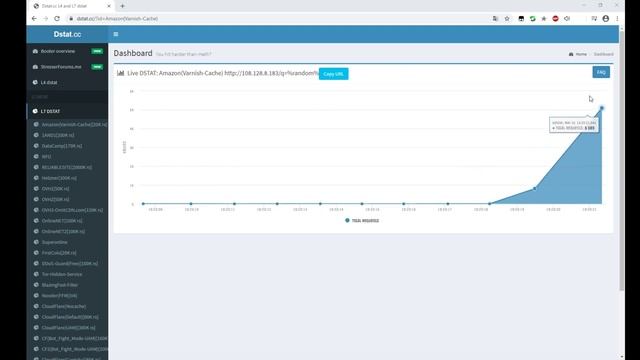Click the green circular extension icon
This screenshot has height=360, width=640.
(533, 19)
